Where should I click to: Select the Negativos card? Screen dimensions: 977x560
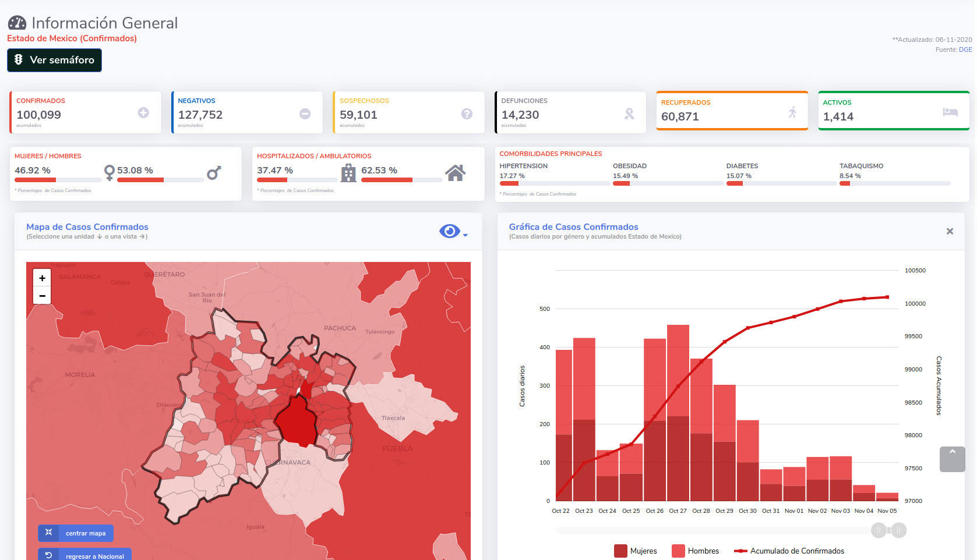pos(247,112)
